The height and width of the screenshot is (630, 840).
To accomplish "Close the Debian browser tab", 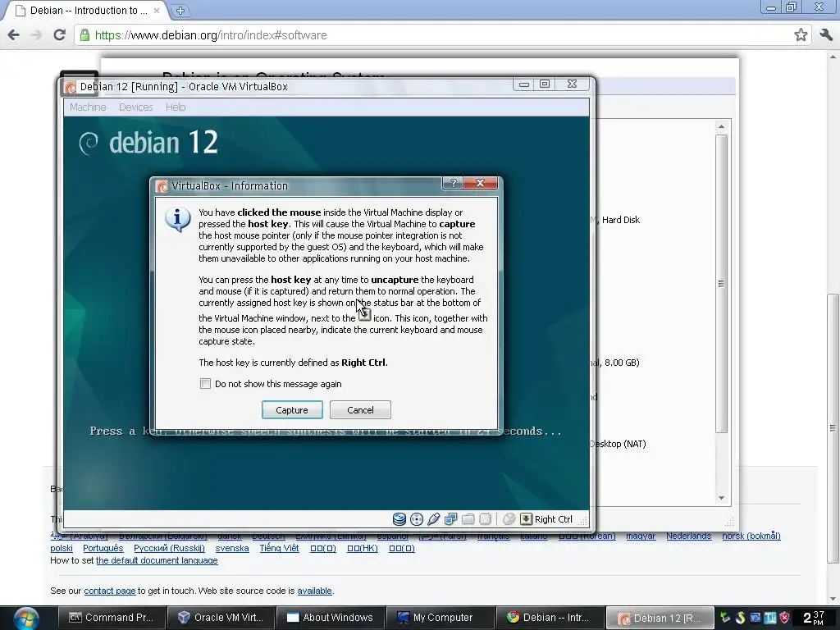I will [x=157, y=10].
